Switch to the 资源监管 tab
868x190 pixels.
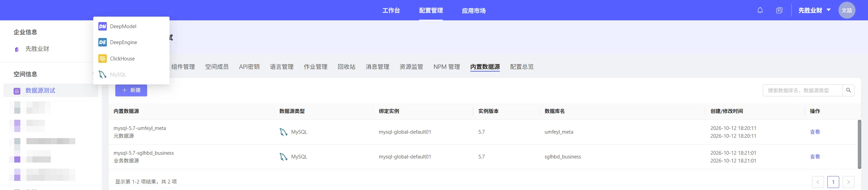tap(411, 67)
